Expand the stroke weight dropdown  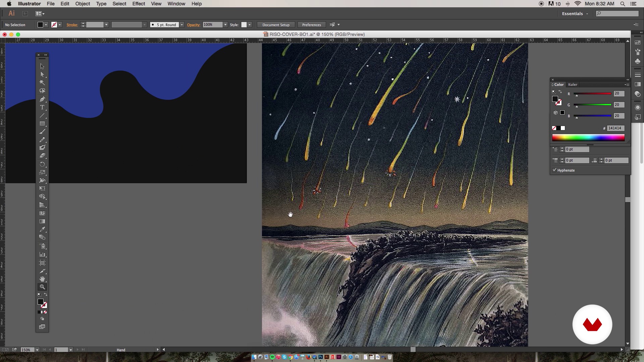[106, 25]
